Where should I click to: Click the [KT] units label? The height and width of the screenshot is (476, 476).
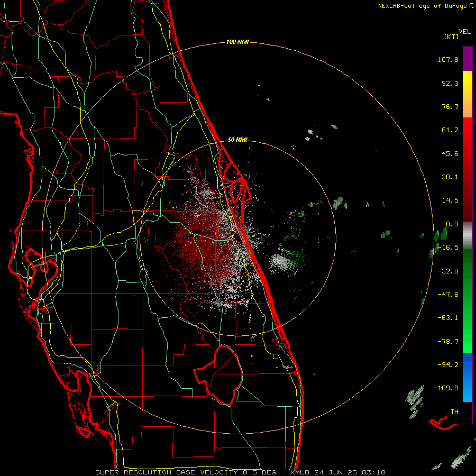452,36
